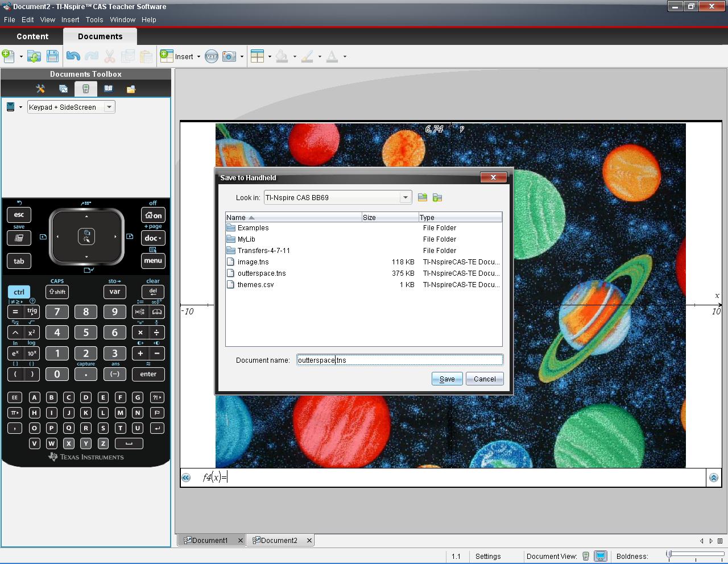Click the var variables icon in toolbar
Image resolution: width=728 pixels, height=564 pixels.
point(211,56)
